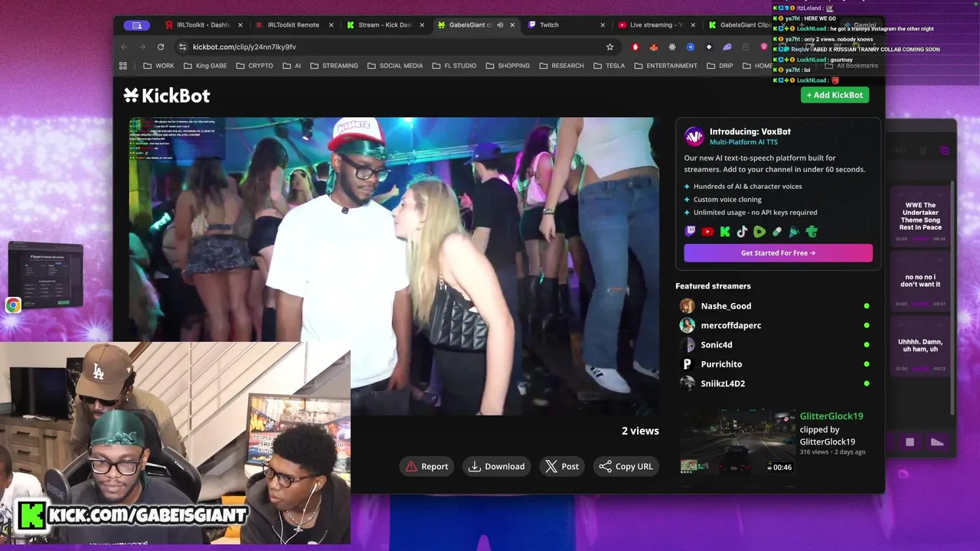Click the Chrome icon beside the preview window
The image size is (980, 551).
click(x=13, y=305)
